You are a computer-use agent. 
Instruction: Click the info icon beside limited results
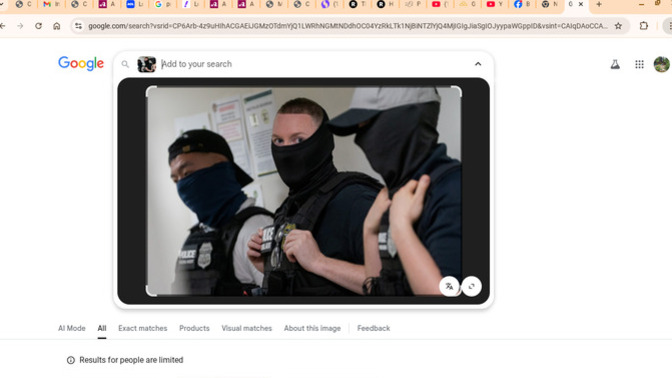coord(71,360)
